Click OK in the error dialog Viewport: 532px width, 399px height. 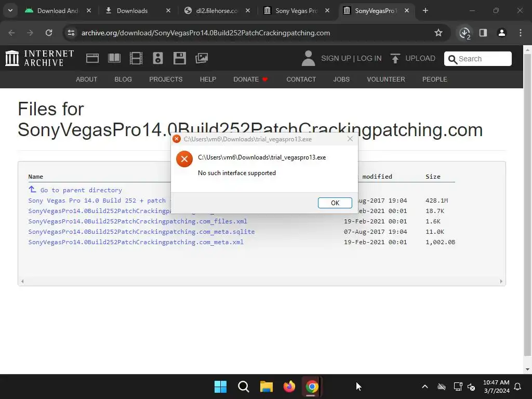335,203
